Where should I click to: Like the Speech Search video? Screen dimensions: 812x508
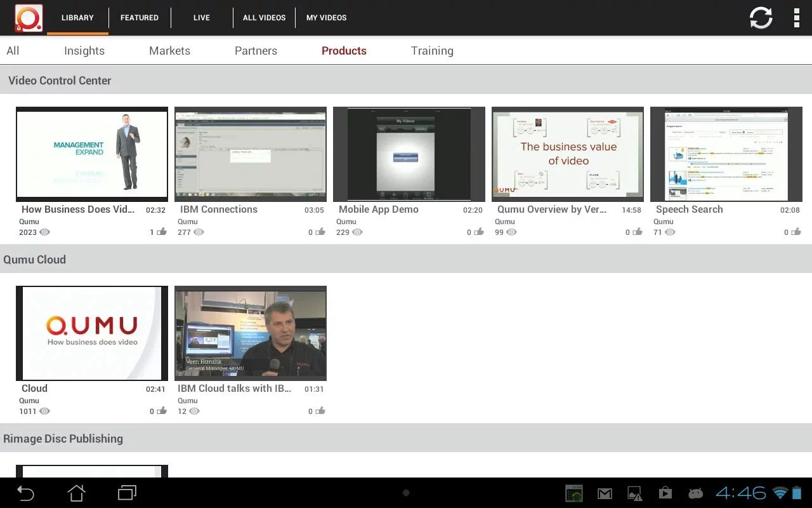pos(796,232)
